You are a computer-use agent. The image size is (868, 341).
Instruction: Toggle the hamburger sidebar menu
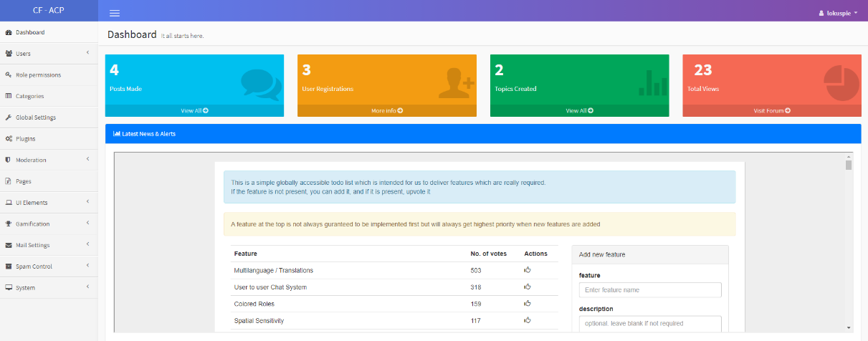[x=115, y=13]
